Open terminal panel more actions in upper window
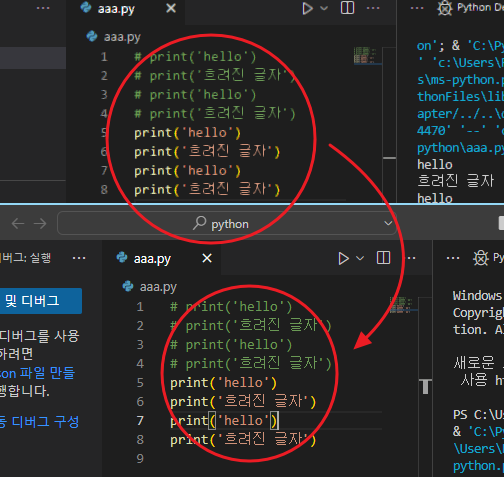 point(417,8)
